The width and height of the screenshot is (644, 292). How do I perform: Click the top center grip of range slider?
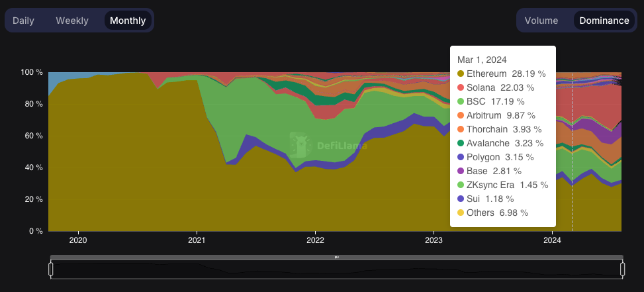point(337,257)
